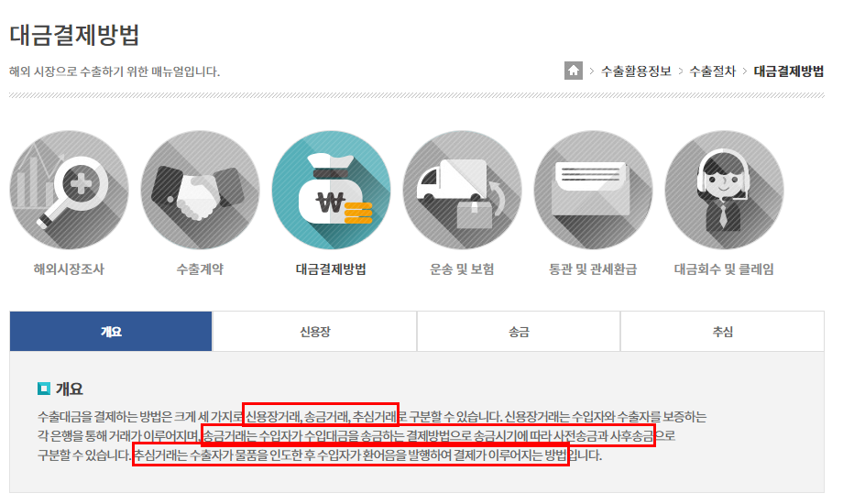Select the 수출계약 handshake icon
The width and height of the screenshot is (843, 504).
pyautogui.click(x=200, y=190)
